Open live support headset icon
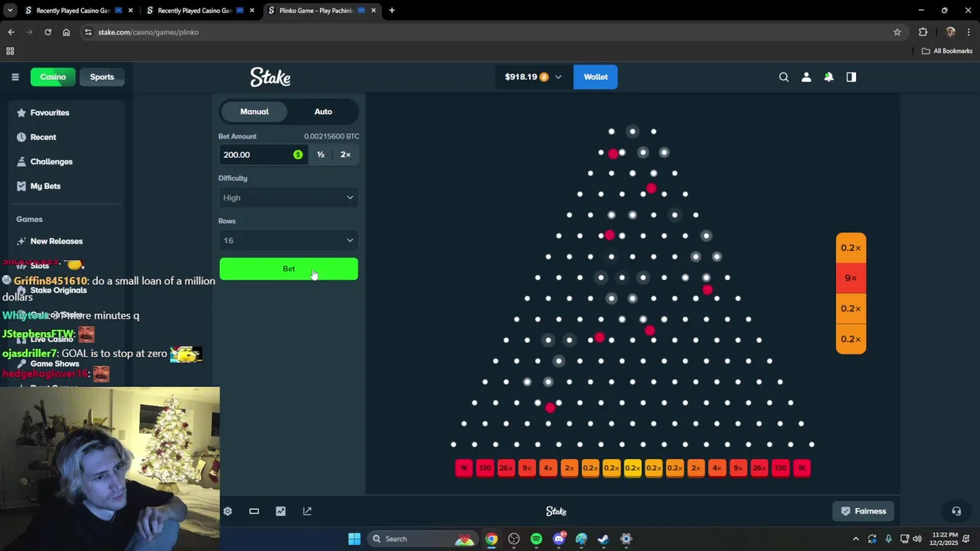The height and width of the screenshot is (551, 980). (x=956, y=511)
